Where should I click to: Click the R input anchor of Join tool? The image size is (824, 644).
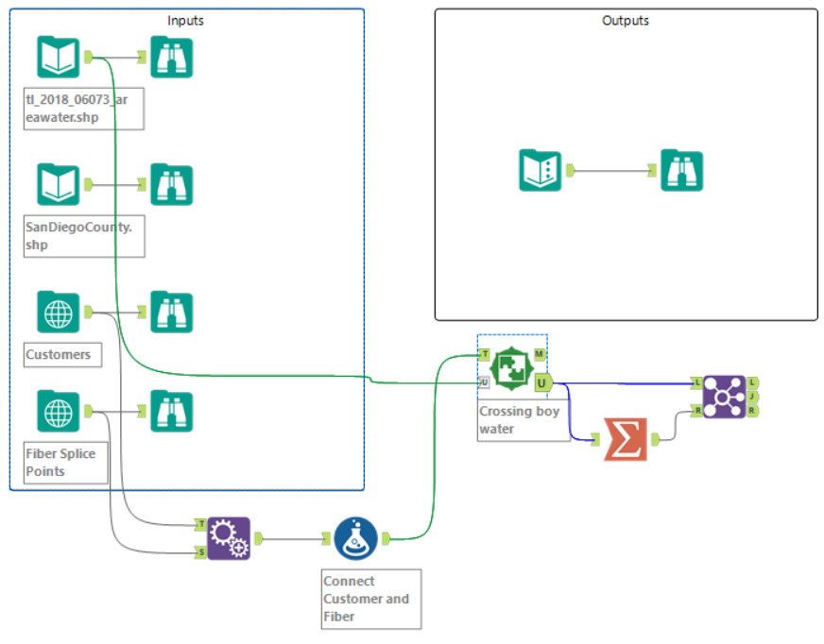click(696, 411)
